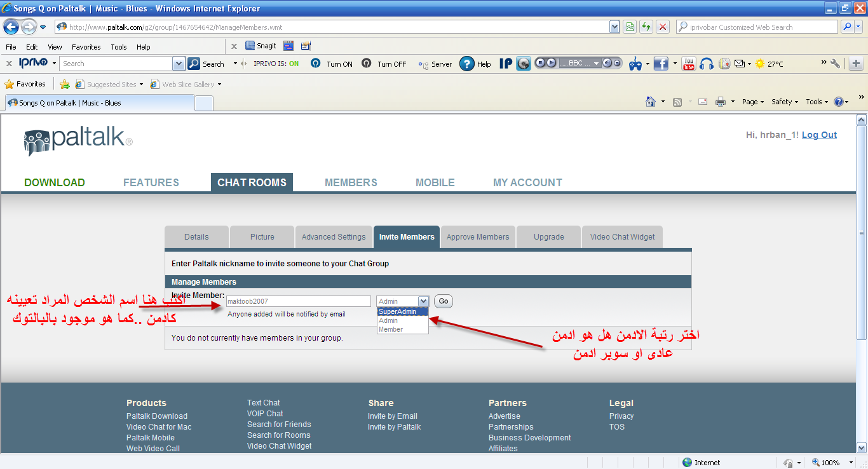Click the sun weather icon showing 27°C
The image size is (868, 469).
(760, 64)
